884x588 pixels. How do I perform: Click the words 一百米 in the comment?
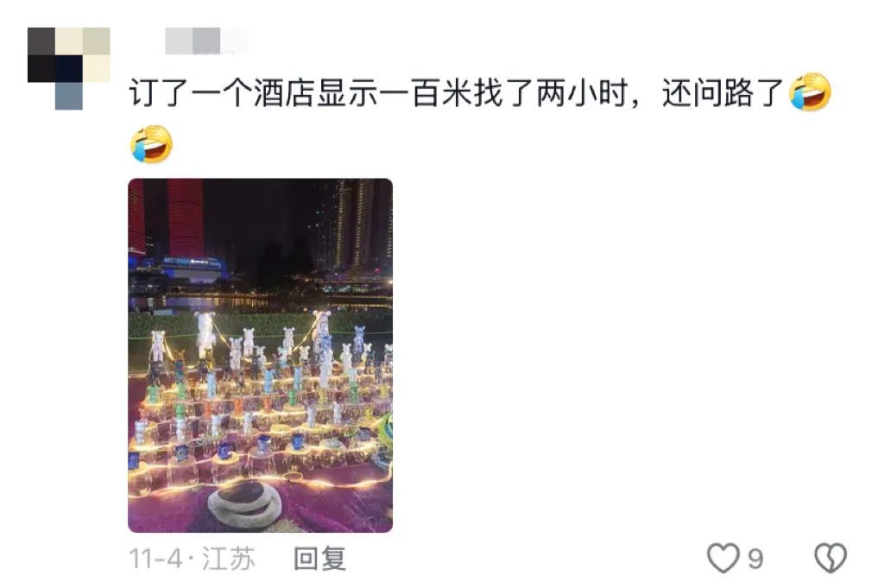click(425, 92)
